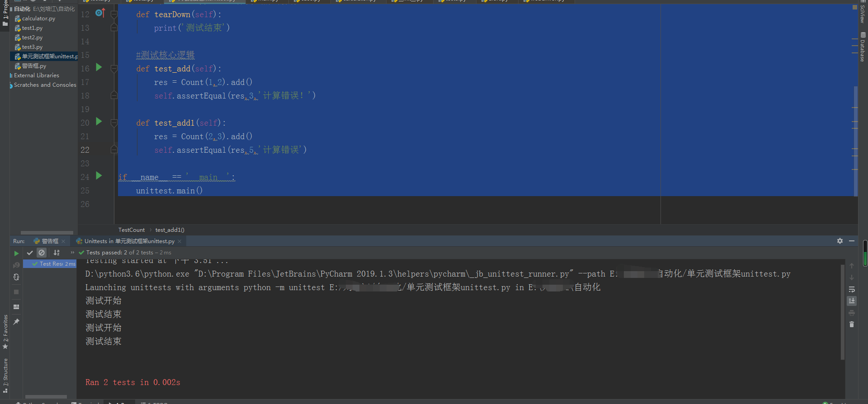Image resolution: width=868 pixels, height=404 pixels.
Task: Run test_add from gutter arrow line 16
Action: [99, 67]
